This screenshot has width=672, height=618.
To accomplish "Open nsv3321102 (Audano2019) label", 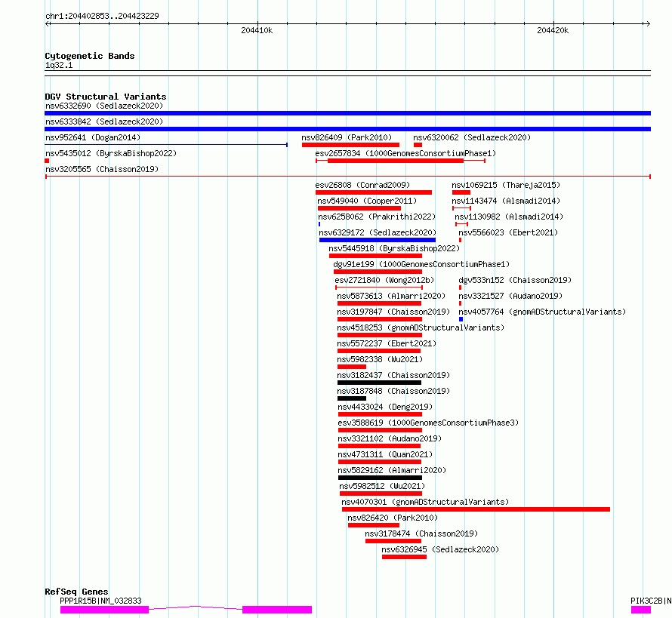I will click(390, 438).
